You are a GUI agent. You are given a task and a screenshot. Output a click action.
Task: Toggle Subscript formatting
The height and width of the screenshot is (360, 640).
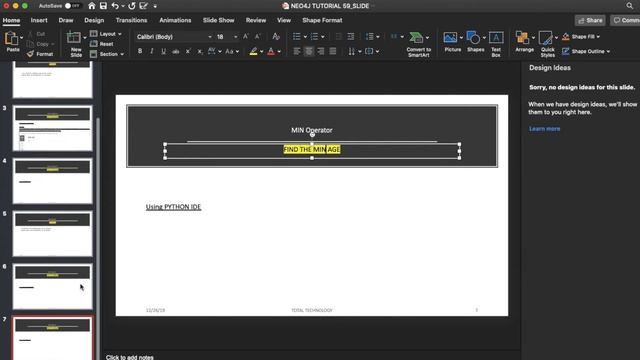click(200, 51)
